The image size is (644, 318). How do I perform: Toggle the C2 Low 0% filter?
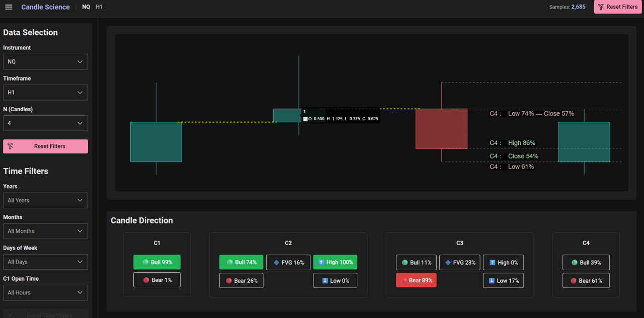click(x=335, y=281)
